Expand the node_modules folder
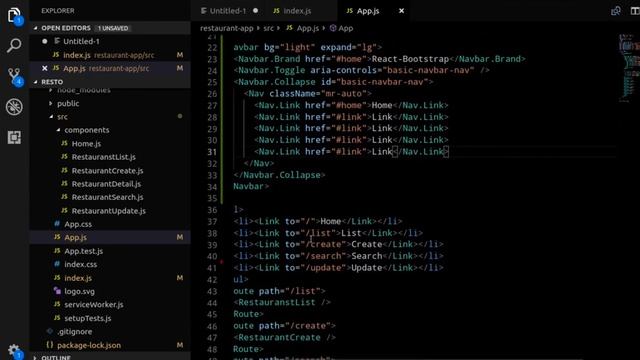The width and height of the screenshot is (640, 360). [x=84, y=90]
